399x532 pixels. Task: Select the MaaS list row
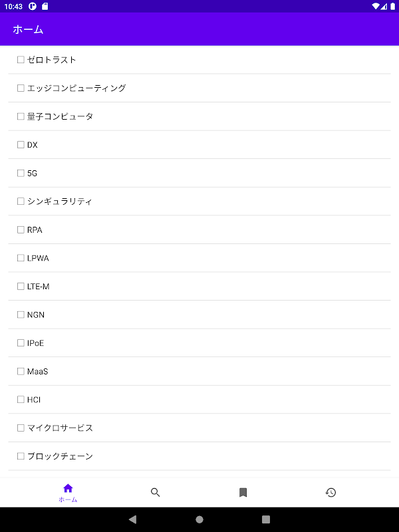[x=199, y=371]
